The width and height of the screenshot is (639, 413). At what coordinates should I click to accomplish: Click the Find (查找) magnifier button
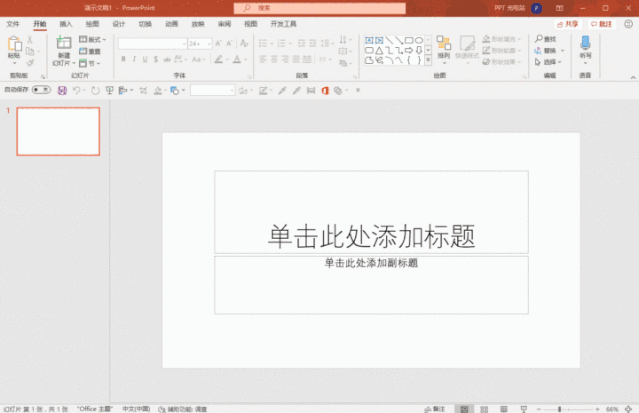tap(546, 39)
